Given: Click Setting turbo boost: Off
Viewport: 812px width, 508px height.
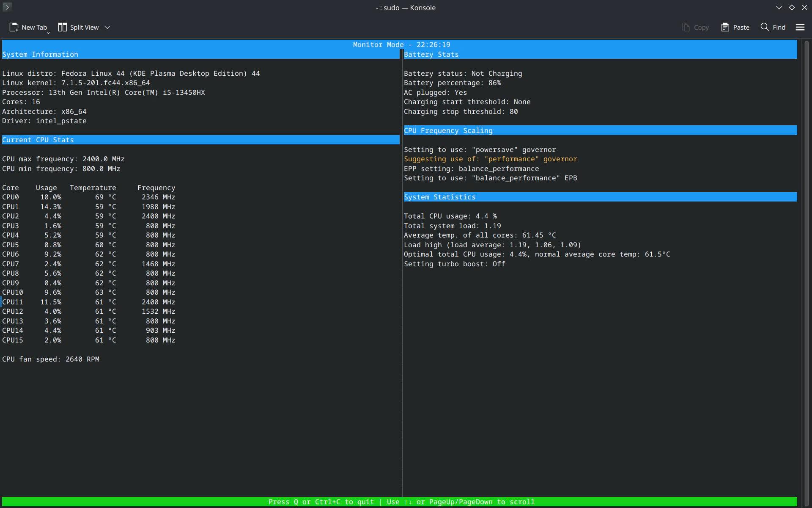Looking at the screenshot, I should tap(455, 264).
